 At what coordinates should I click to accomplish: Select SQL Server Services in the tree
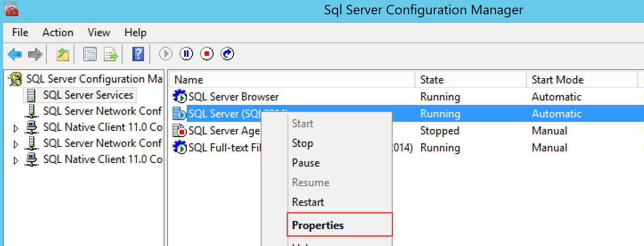pos(88,95)
